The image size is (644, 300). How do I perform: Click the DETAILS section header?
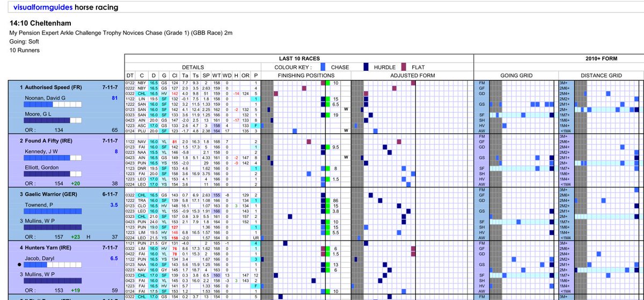(x=192, y=68)
